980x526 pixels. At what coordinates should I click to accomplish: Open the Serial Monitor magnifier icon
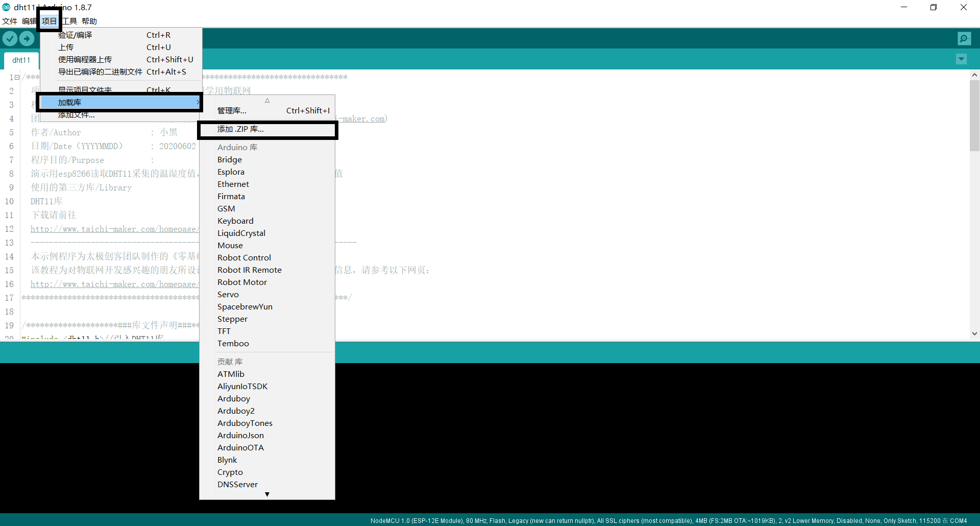click(964, 38)
